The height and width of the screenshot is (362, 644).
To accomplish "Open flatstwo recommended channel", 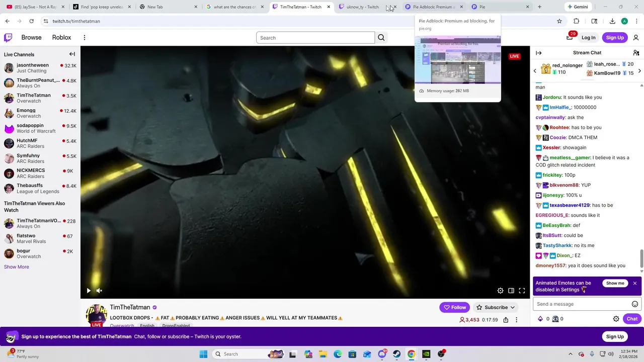I will tap(40, 238).
